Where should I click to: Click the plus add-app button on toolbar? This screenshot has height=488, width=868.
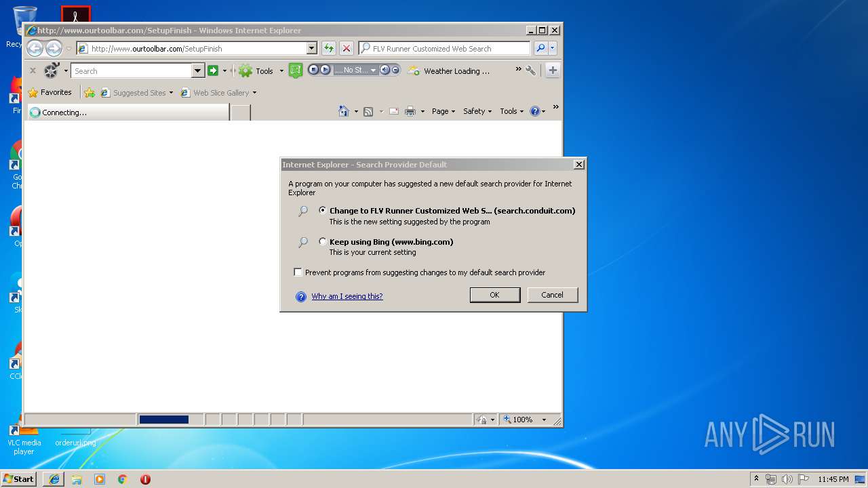click(553, 70)
